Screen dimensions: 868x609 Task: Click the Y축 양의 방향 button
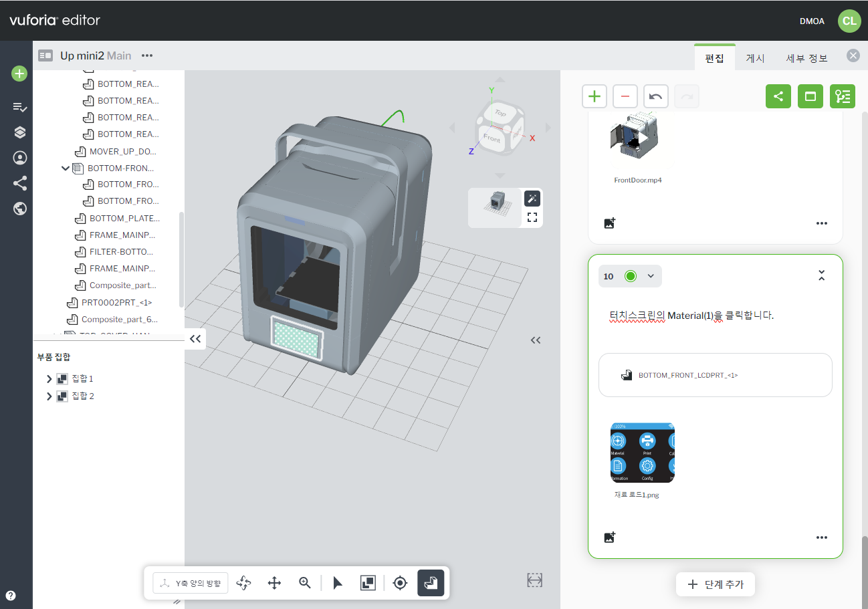191,583
